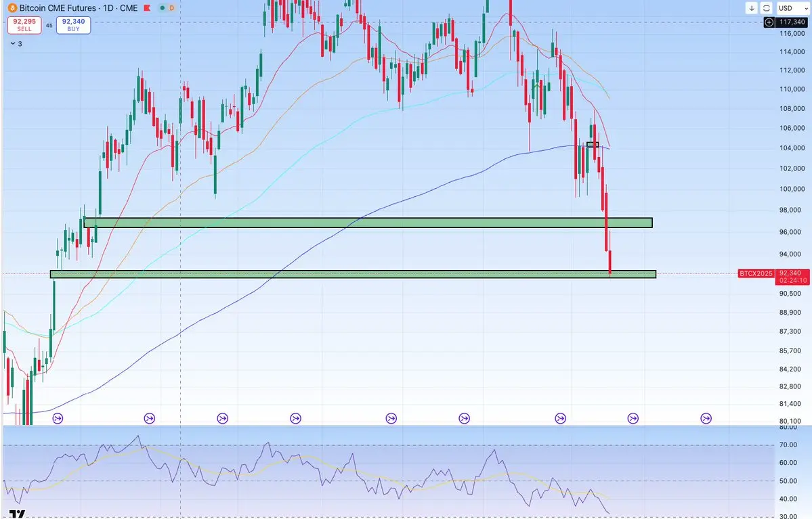This screenshot has height=519, width=812.
Task: Click the BTCX2025 price label
Action: click(x=756, y=273)
